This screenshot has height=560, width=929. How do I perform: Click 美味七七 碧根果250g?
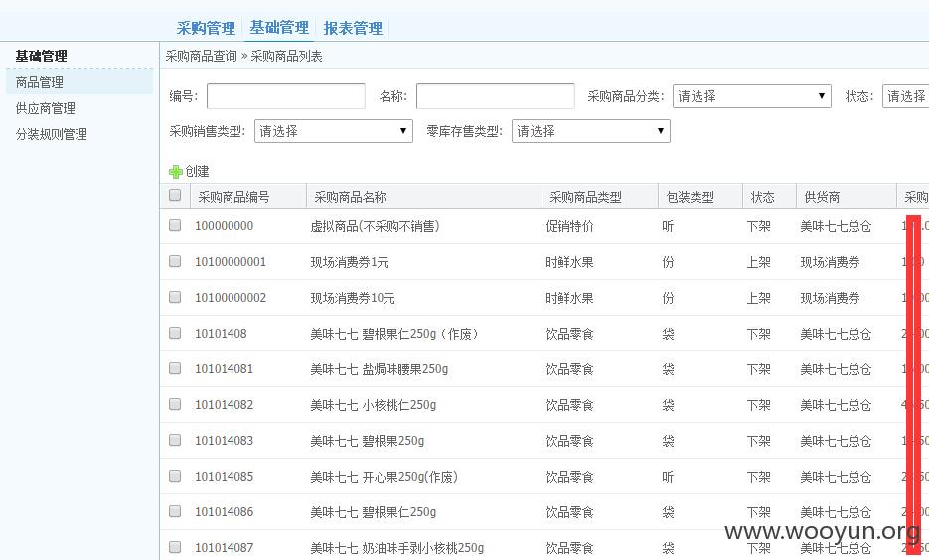368,441
